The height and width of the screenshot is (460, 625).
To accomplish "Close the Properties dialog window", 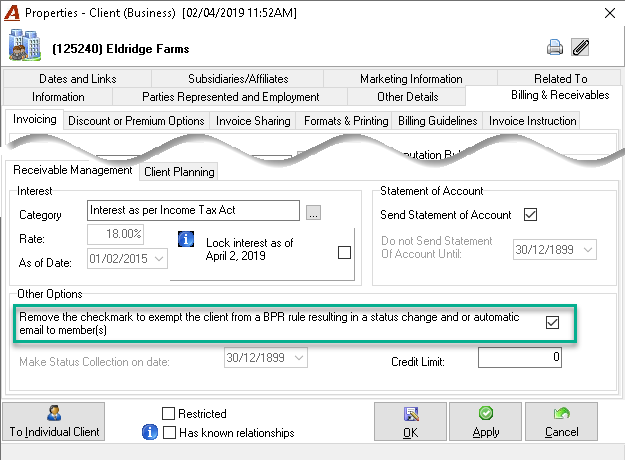I will (x=609, y=13).
